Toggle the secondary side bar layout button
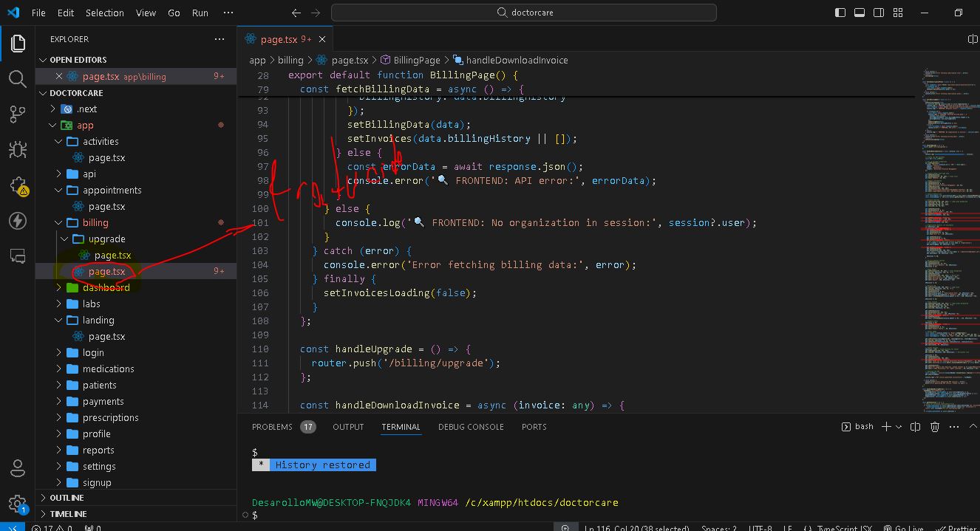Viewport: 980px width, 531px height. [x=877, y=13]
